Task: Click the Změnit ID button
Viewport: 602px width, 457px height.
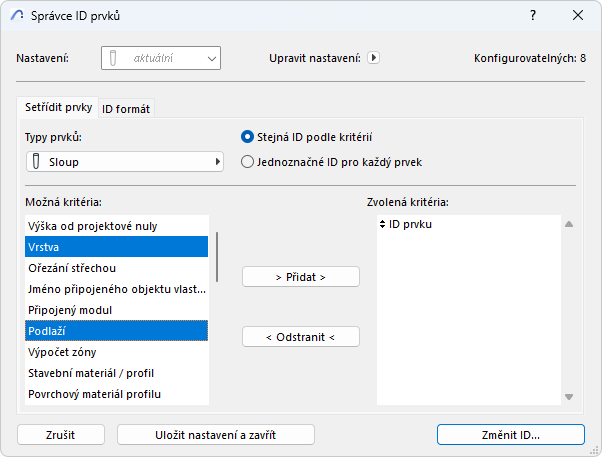Action: [510, 435]
